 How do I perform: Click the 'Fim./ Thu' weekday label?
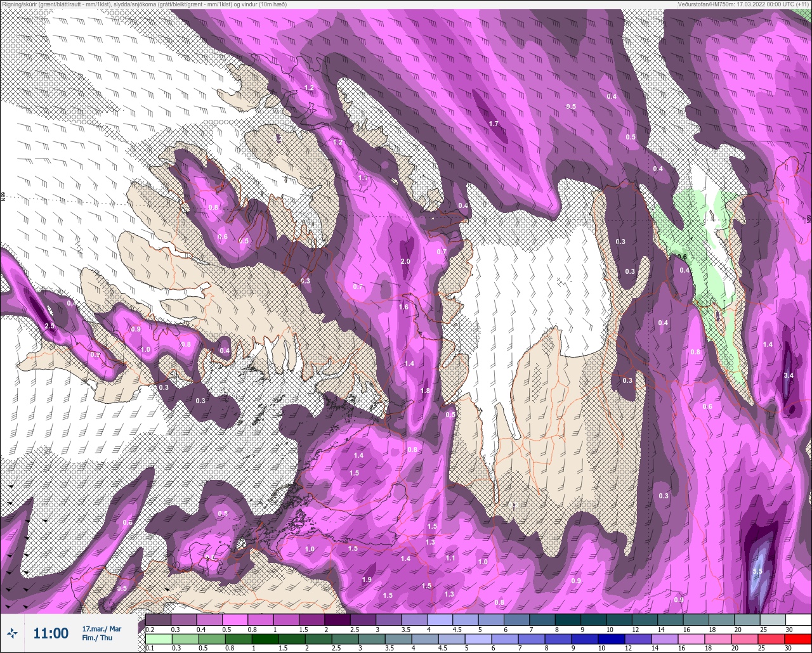click(97, 638)
